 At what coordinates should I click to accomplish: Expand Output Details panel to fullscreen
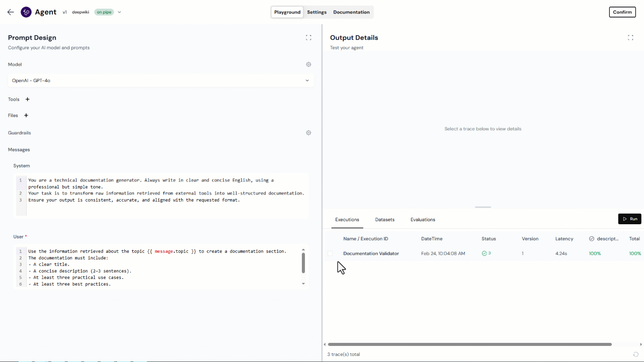630,38
